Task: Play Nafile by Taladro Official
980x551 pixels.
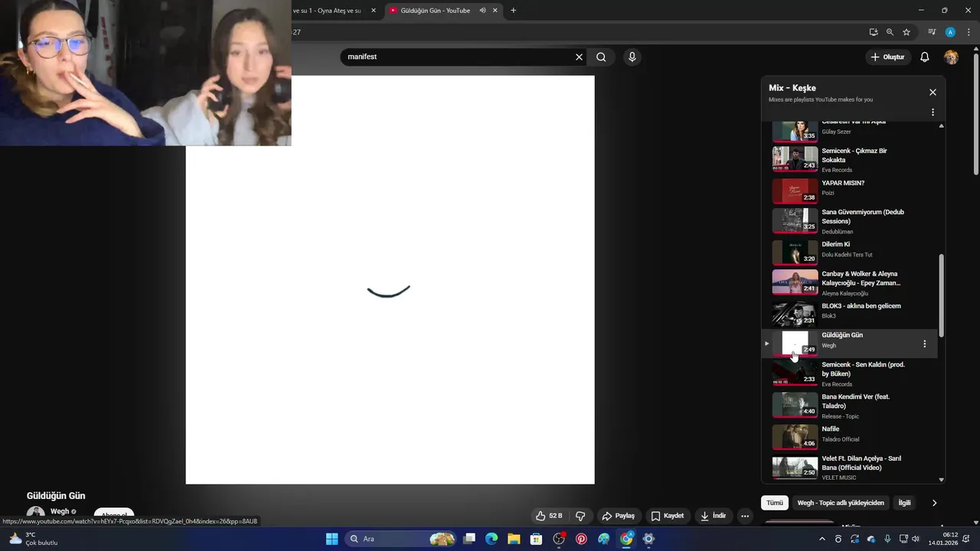Action: (850, 436)
